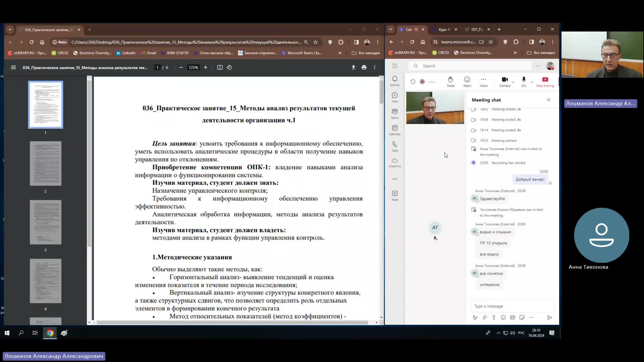Viewport: 644px width, 362px height.
Task: Click the thumbnail panel scrollbar
Action: coord(89,164)
